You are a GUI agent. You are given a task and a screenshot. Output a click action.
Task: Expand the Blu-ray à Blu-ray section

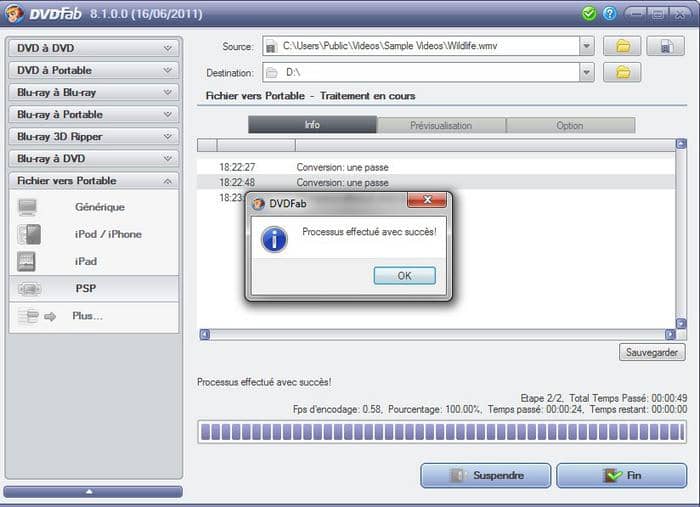(94, 92)
